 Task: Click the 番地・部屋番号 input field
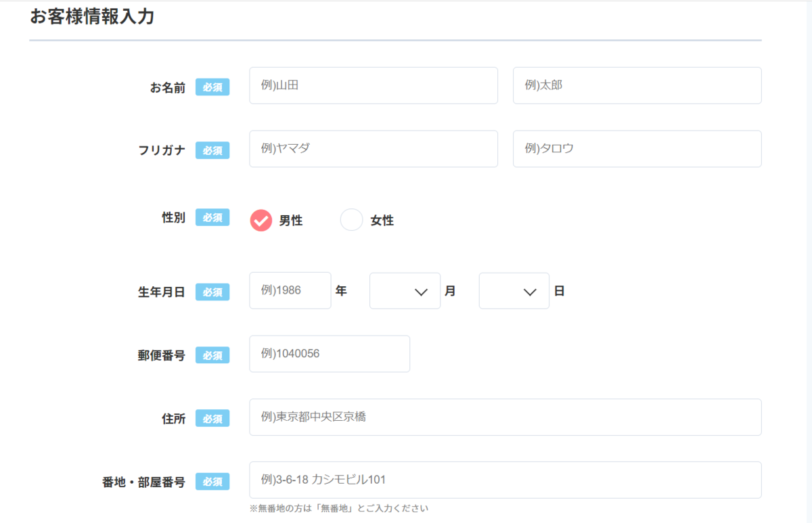pyautogui.click(x=505, y=480)
